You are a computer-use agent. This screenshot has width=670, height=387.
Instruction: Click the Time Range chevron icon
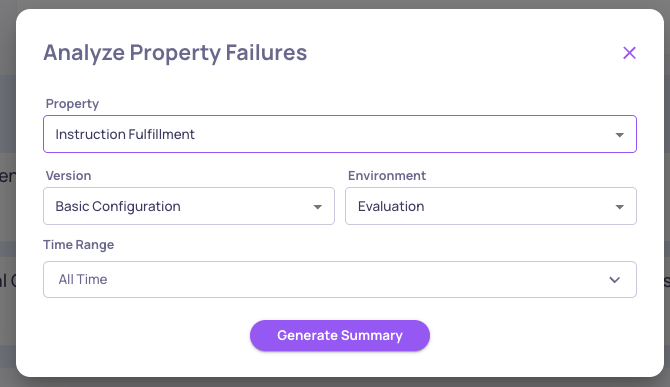pos(614,280)
